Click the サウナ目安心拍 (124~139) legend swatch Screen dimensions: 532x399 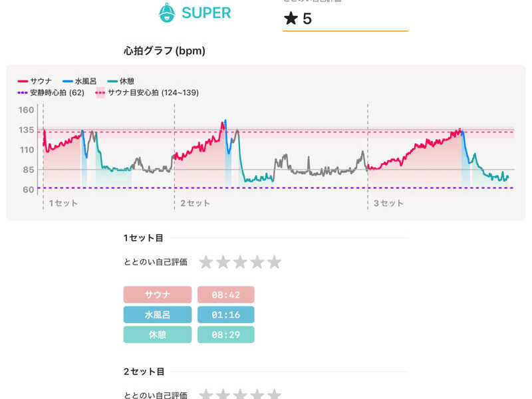pos(100,92)
